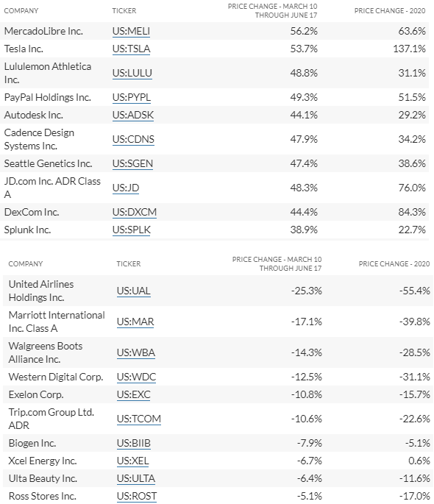The height and width of the screenshot is (504, 434).
Task: Visit the US:DXCM ticker link
Action: tap(135, 212)
